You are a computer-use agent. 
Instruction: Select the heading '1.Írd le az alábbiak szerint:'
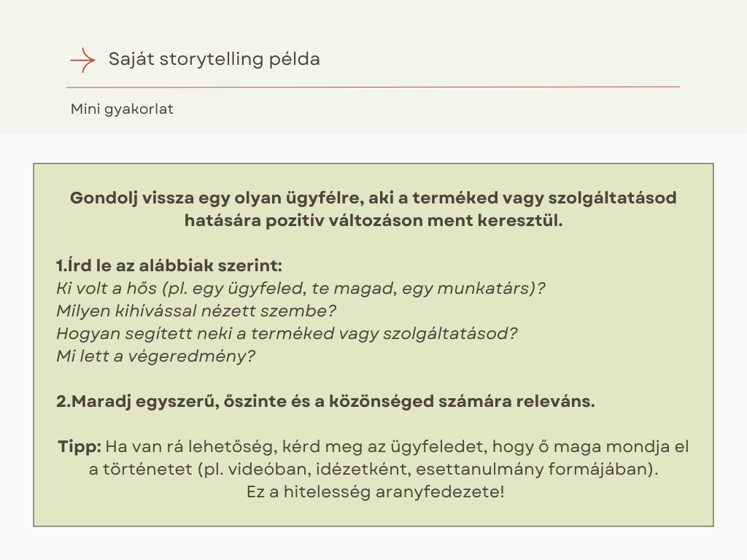[169, 265]
